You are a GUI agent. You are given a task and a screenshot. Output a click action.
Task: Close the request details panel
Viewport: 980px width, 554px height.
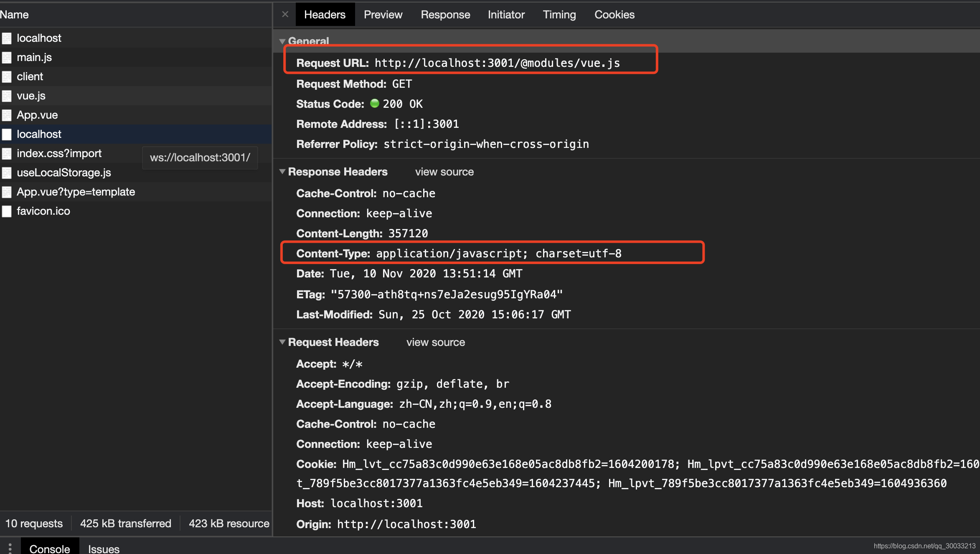pos(285,14)
